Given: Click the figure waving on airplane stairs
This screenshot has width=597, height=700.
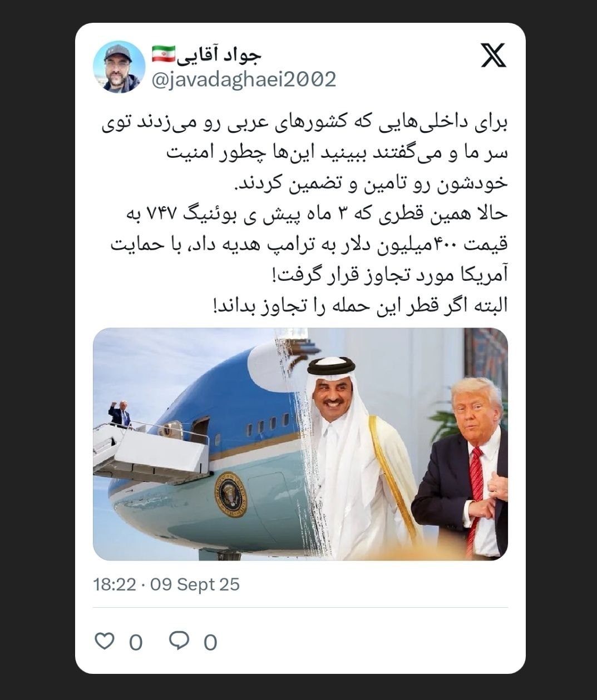Looking at the screenshot, I should 119,414.
